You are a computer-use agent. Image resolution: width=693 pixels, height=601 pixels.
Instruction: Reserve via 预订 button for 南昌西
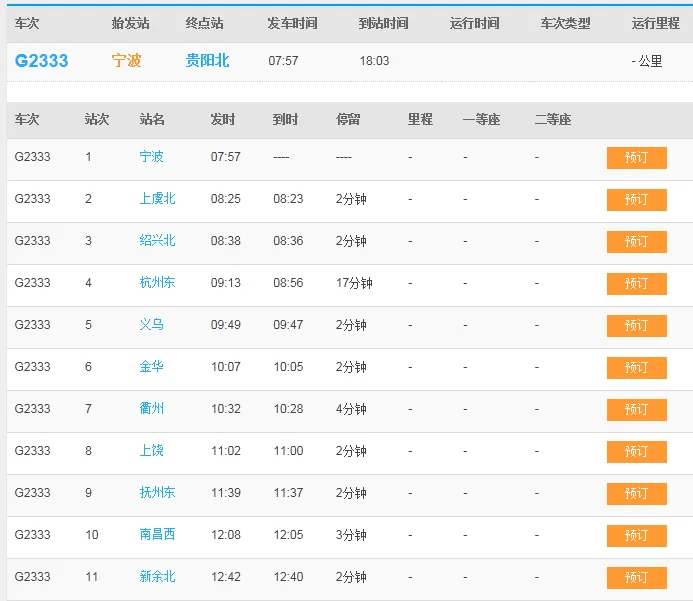click(x=636, y=536)
